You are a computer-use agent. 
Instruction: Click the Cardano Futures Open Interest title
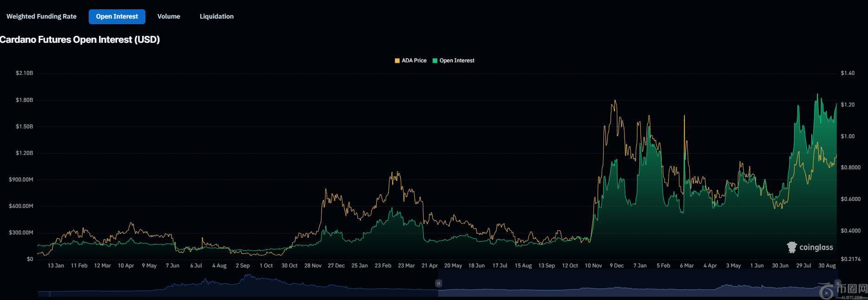pos(80,40)
